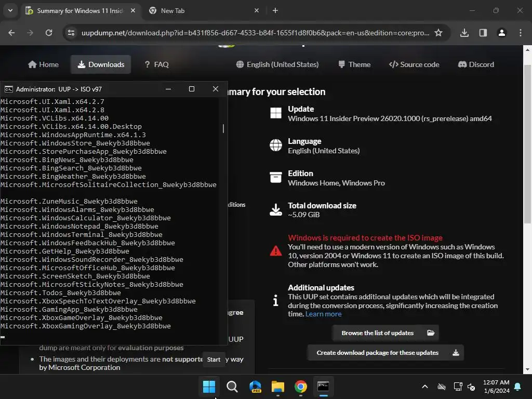Screen dimensions: 532x399
Task: Click the muted volume icon in tray
Action: pyautogui.click(x=471, y=387)
